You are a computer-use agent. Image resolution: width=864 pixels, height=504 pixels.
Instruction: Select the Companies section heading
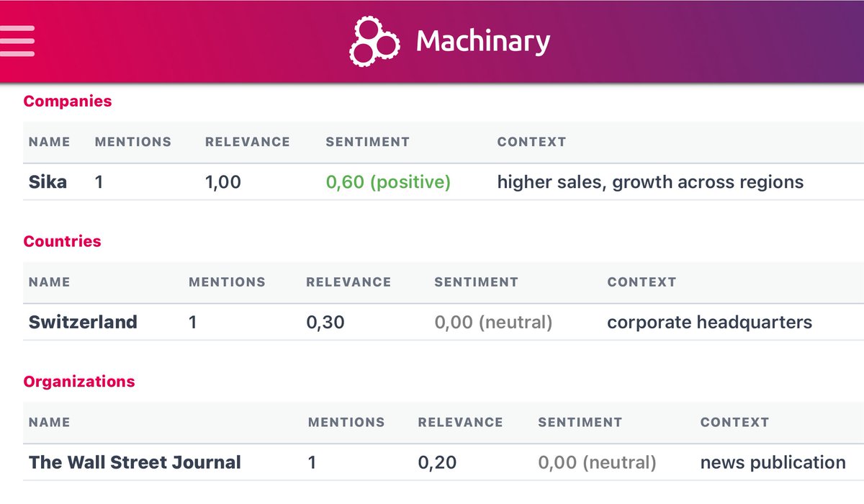coord(68,101)
